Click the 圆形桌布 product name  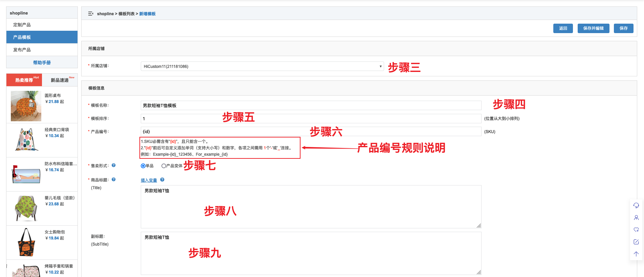click(53, 96)
